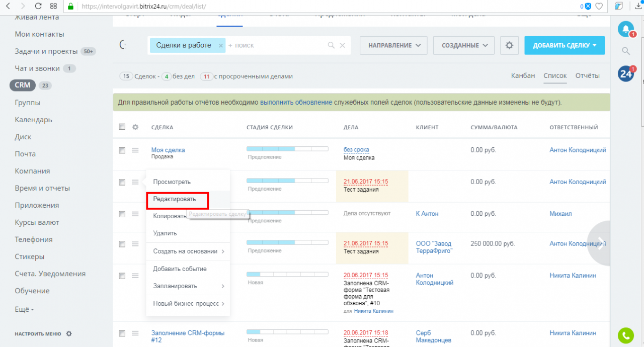The width and height of the screenshot is (644, 347).
Task: Check the ООО Завод ТерраФриго row checkbox
Action: pos(122,244)
